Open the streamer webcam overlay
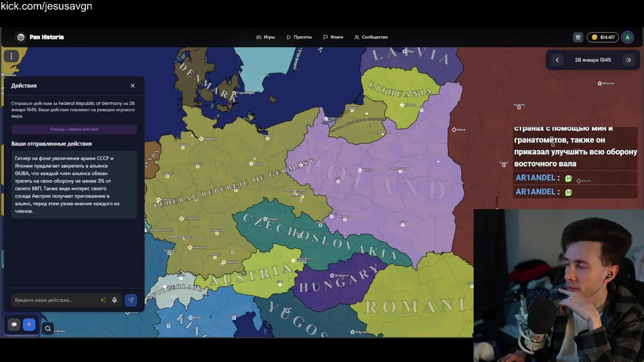The height and width of the screenshot is (362, 644). (x=558, y=285)
